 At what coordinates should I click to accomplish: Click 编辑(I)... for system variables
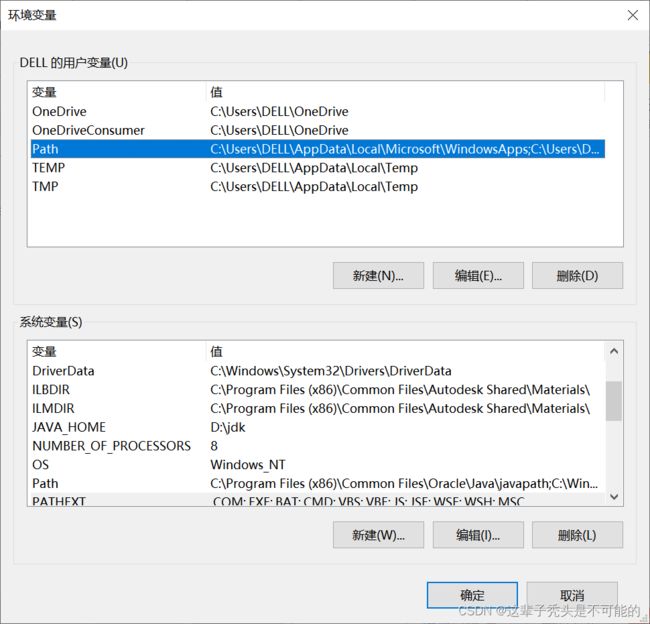click(x=477, y=535)
